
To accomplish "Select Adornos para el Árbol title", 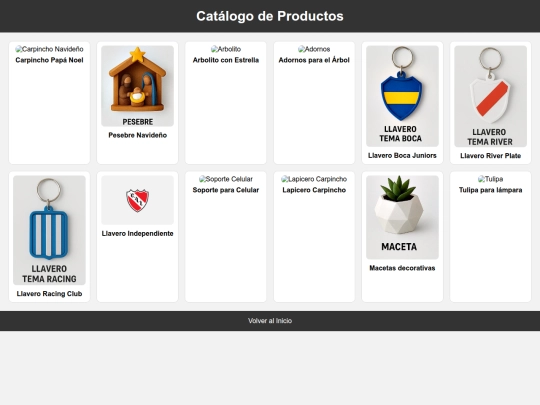I will (314, 60).
